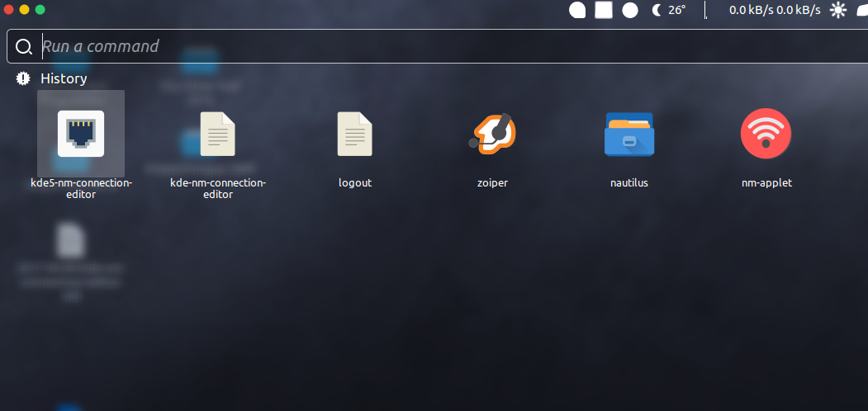Click the round white tray icon right of square
868x411 pixels.
point(630,10)
